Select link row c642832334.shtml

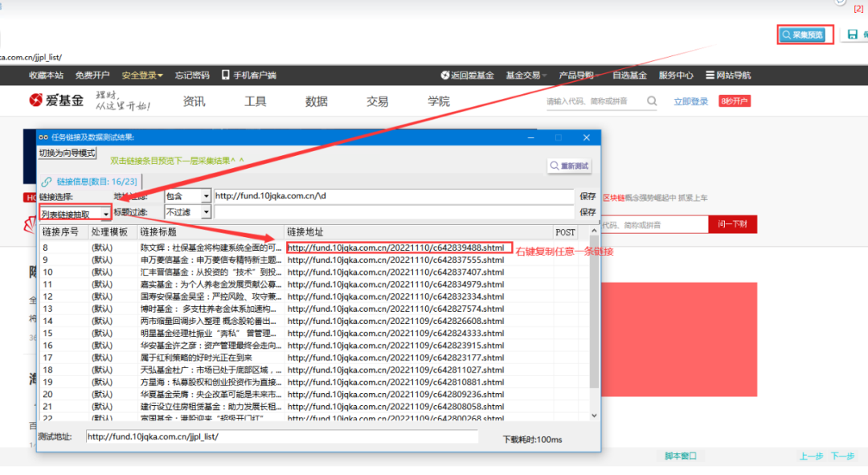(x=395, y=297)
